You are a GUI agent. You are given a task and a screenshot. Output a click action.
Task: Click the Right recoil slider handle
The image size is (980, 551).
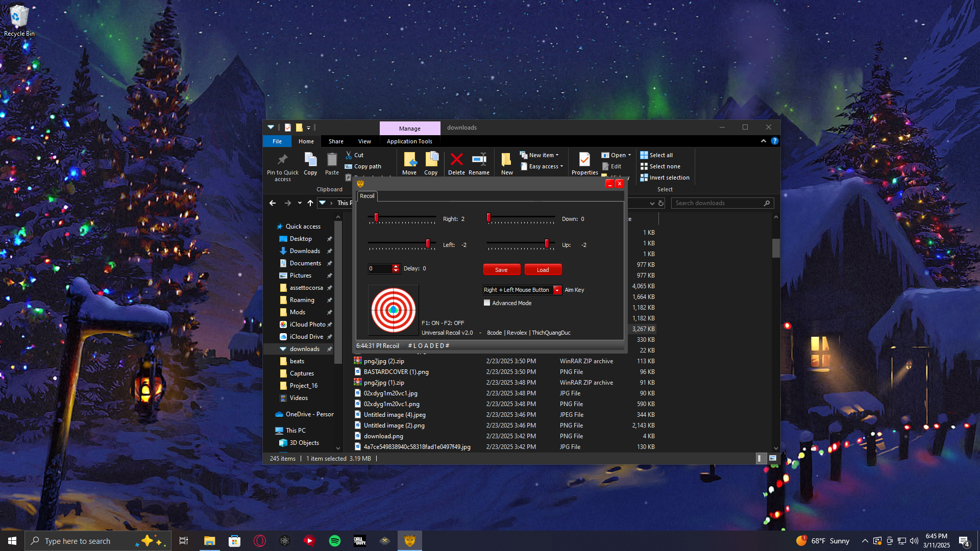(x=377, y=218)
